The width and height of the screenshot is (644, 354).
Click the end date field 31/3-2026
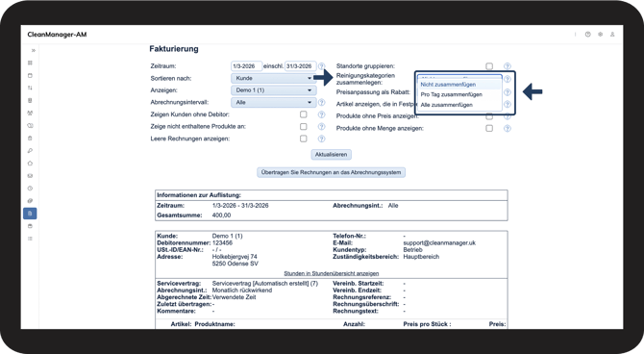pyautogui.click(x=301, y=66)
